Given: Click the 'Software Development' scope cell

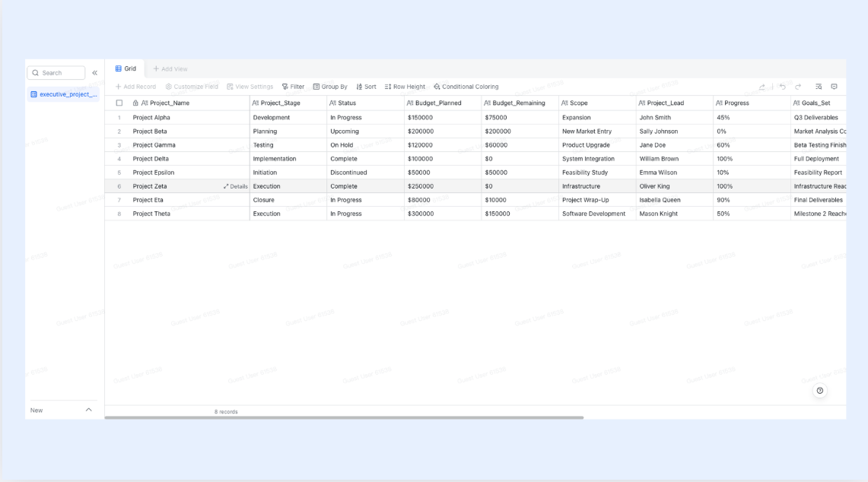Looking at the screenshot, I should [597, 214].
